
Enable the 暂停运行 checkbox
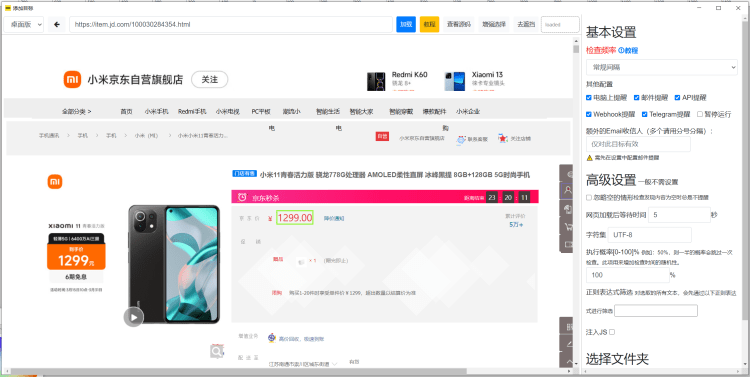(x=700, y=114)
